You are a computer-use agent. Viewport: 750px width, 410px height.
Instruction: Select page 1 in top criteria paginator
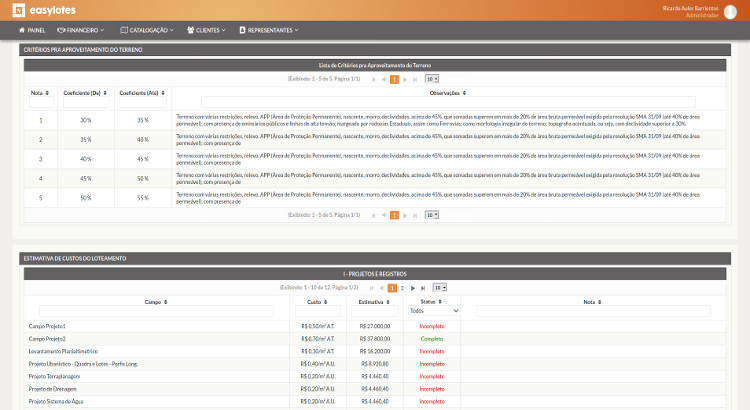pos(394,79)
